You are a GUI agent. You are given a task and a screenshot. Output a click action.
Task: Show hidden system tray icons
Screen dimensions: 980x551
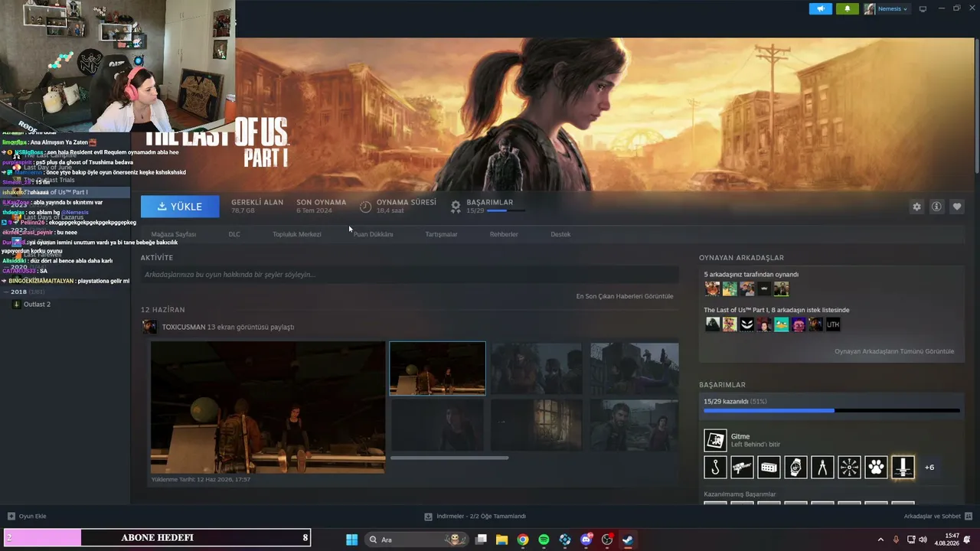pos(880,540)
